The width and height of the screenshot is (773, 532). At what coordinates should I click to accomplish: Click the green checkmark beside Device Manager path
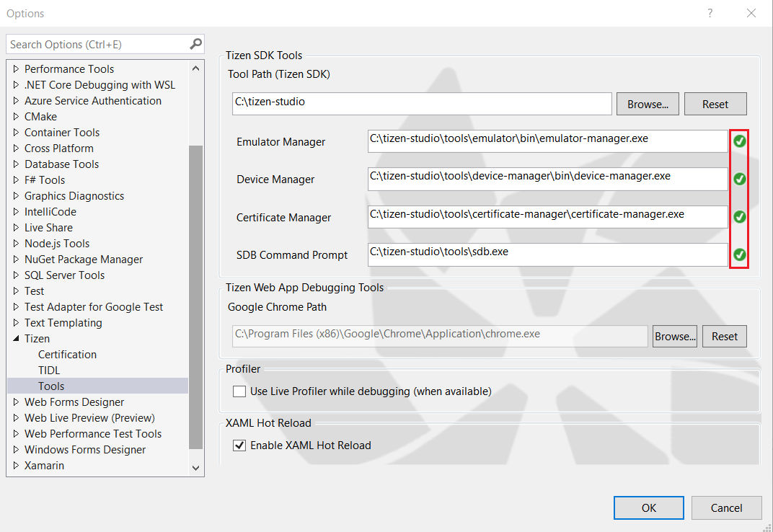[739, 179]
